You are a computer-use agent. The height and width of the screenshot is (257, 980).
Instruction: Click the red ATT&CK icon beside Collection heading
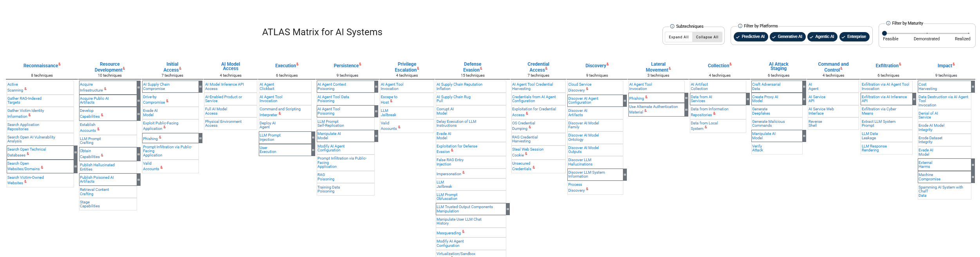coord(731,64)
